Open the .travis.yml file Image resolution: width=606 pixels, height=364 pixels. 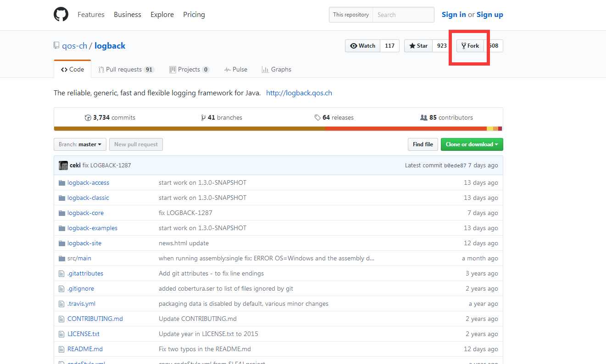[81, 304]
